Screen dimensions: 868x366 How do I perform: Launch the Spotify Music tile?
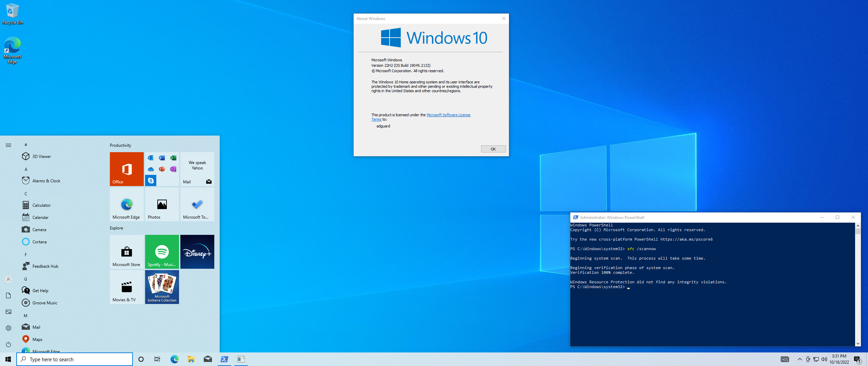[x=162, y=251]
